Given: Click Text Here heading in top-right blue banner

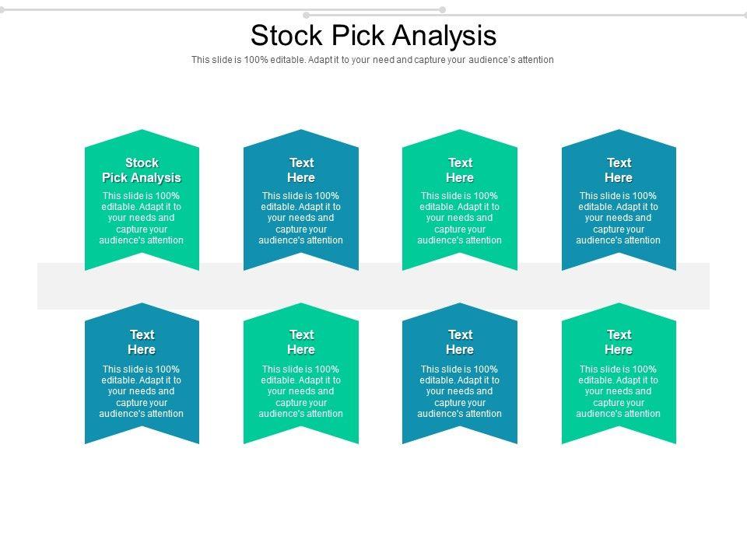Looking at the screenshot, I should click(619, 170).
